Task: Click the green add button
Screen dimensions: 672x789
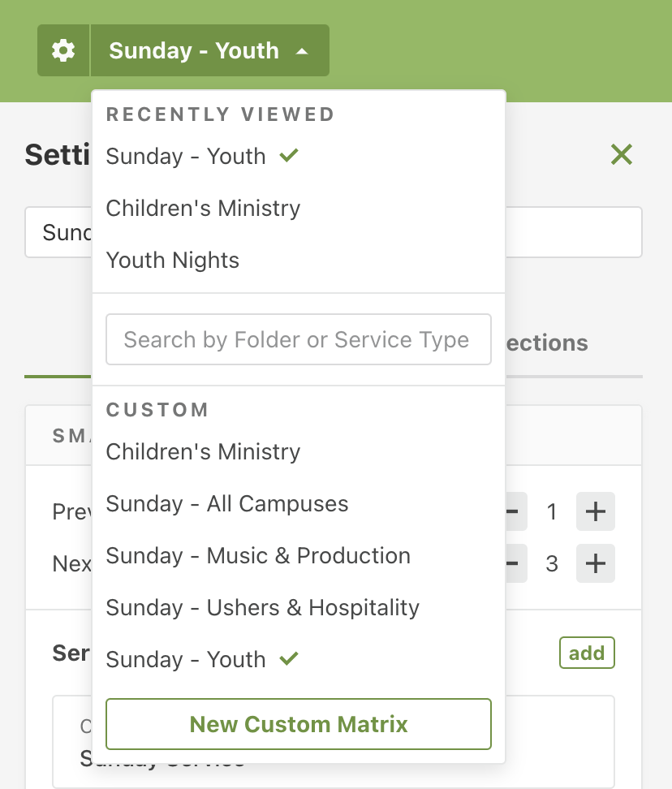Action: (x=587, y=653)
